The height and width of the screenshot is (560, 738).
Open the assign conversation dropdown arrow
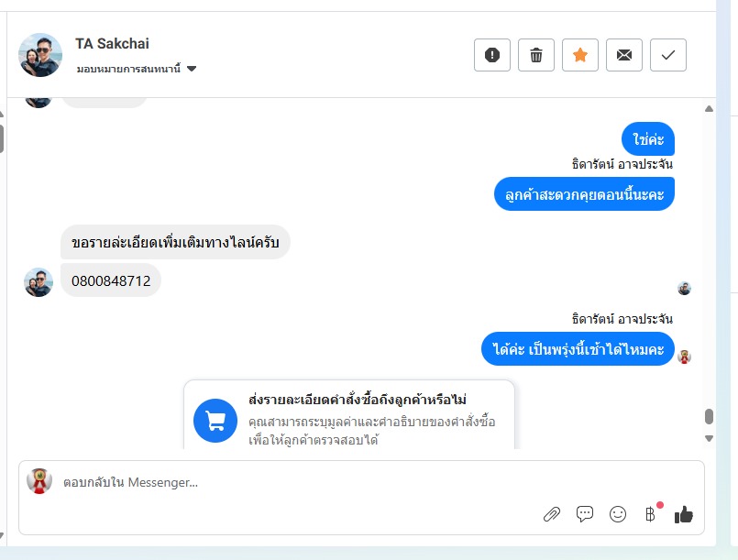point(192,70)
